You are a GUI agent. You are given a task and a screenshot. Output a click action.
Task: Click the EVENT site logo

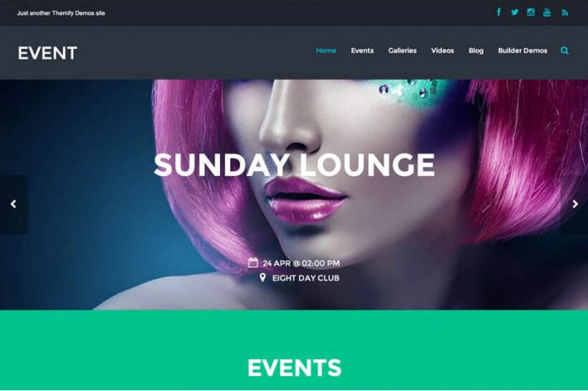(x=48, y=53)
